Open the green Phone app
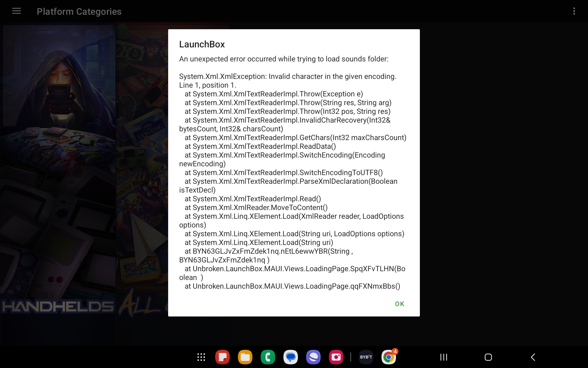This screenshot has width=588, height=368. 268,357
